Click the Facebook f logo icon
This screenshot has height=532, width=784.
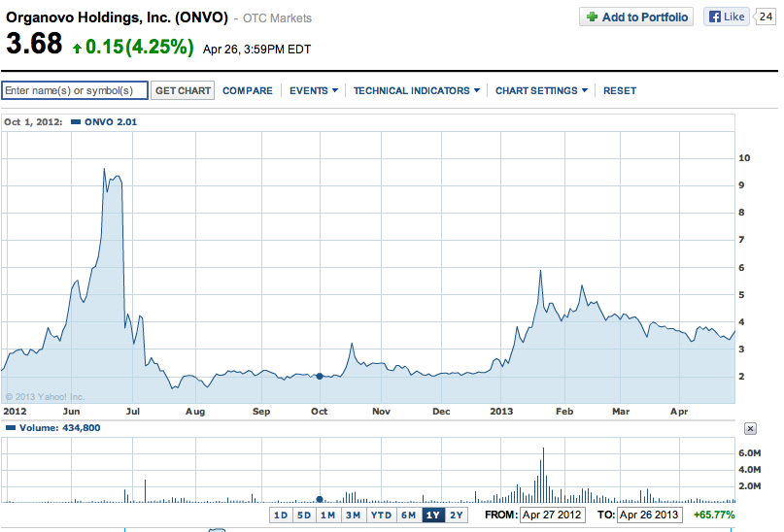click(715, 17)
